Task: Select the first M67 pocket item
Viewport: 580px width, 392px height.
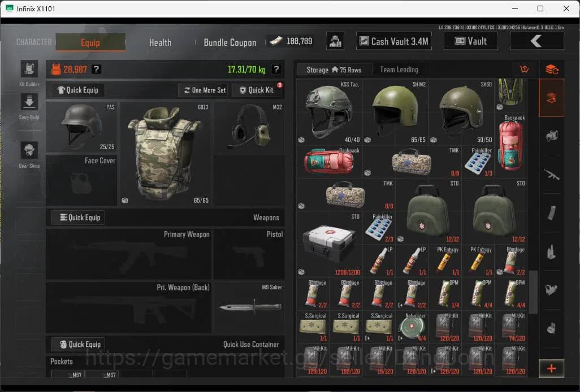Action: coord(68,374)
